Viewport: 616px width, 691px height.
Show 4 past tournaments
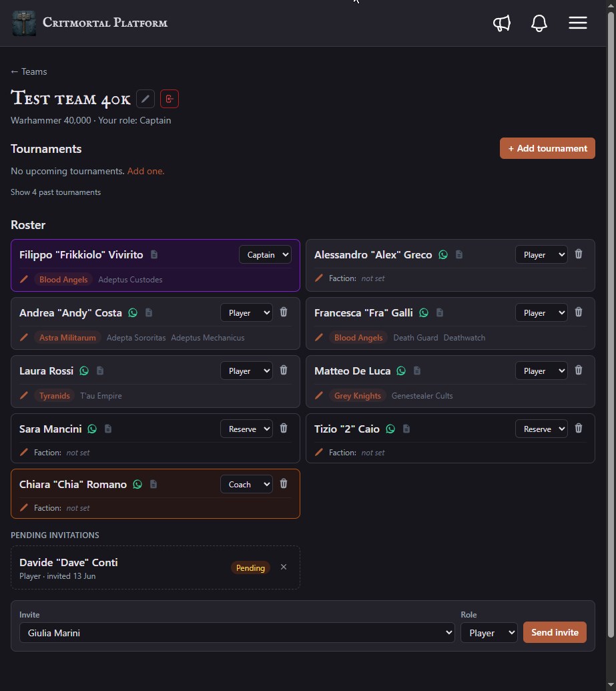pyautogui.click(x=55, y=192)
